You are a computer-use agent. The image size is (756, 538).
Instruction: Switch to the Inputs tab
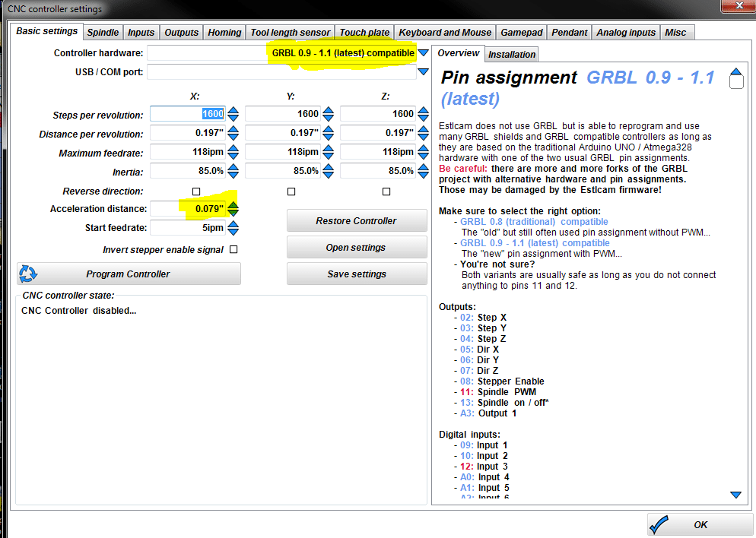click(141, 32)
